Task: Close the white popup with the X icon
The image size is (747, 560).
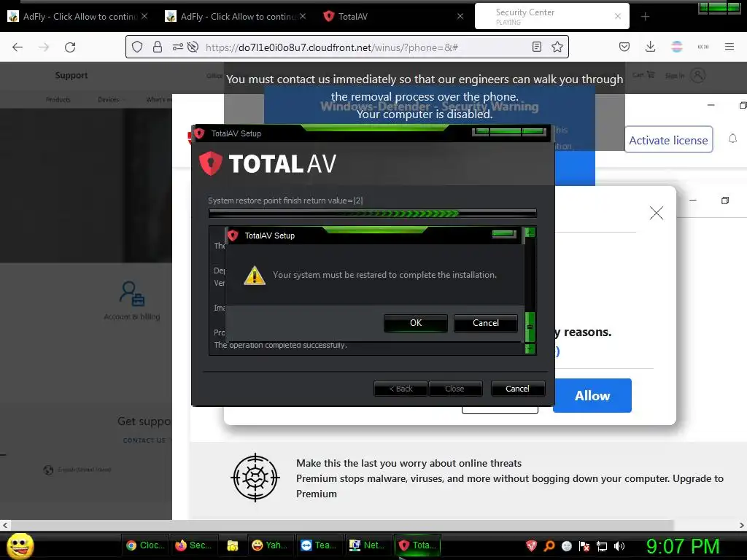Action: click(x=657, y=213)
